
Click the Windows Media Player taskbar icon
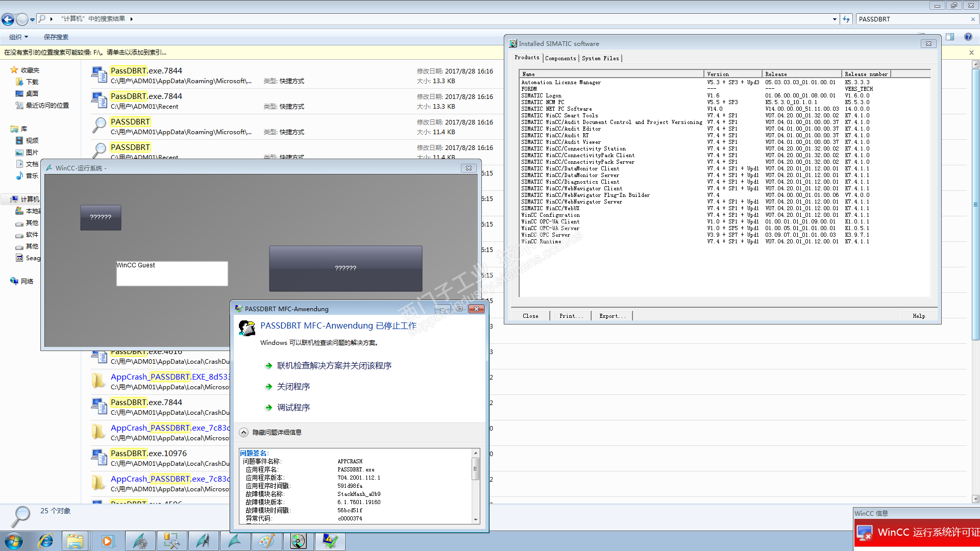click(107, 541)
